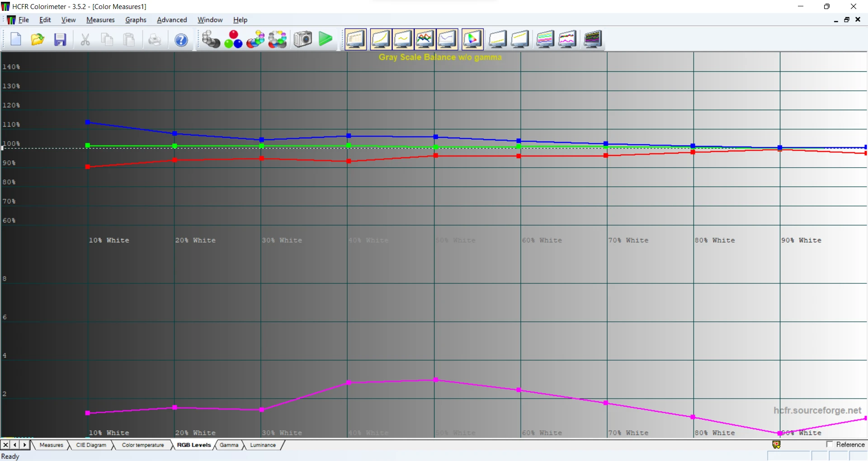Go to the next tab with the right arrow
This screenshot has width=868, height=461.
tap(25, 445)
